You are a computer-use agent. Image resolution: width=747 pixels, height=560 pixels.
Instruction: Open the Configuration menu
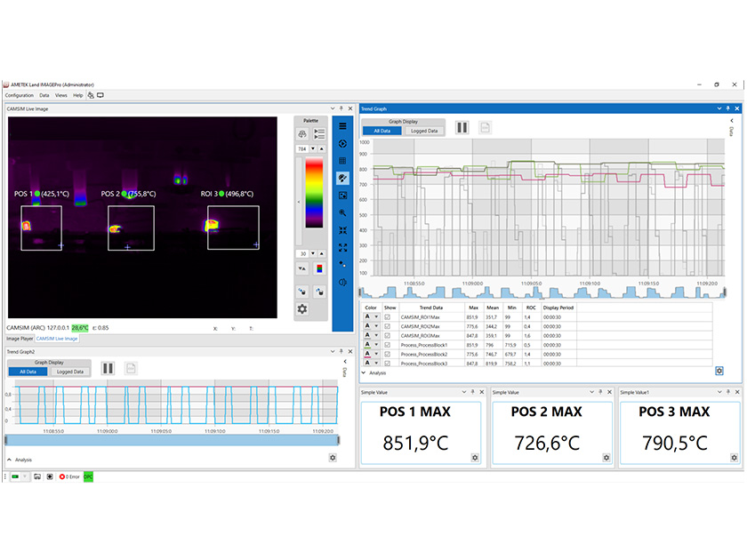click(19, 95)
